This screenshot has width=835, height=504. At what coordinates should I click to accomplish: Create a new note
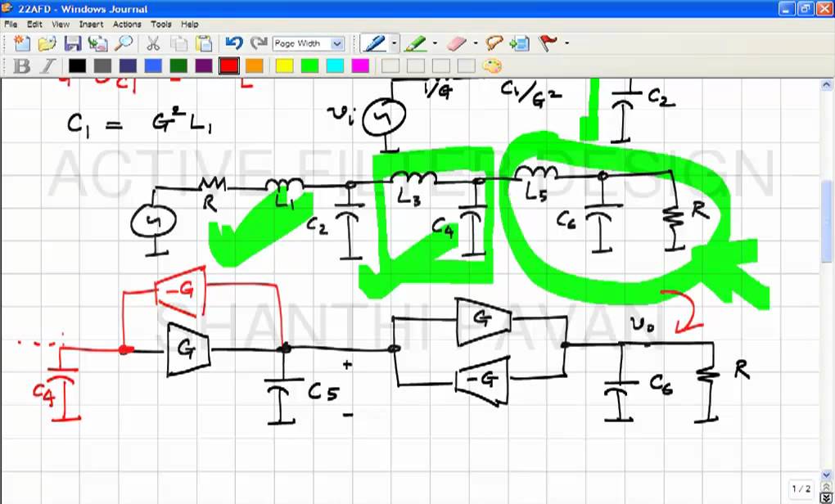coord(22,43)
